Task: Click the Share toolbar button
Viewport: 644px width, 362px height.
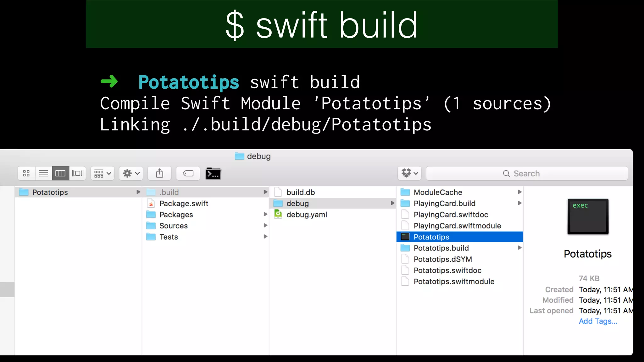Action: (x=159, y=173)
